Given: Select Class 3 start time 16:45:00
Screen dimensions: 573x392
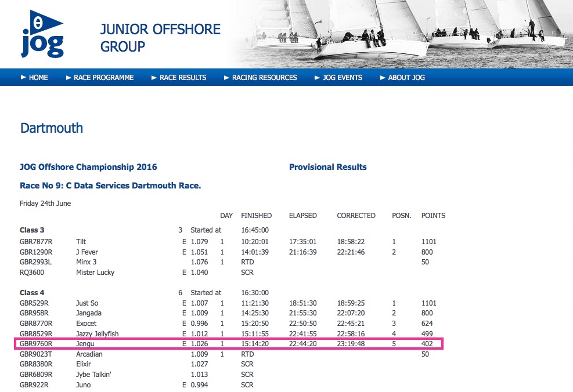Looking at the screenshot, I should point(255,230).
